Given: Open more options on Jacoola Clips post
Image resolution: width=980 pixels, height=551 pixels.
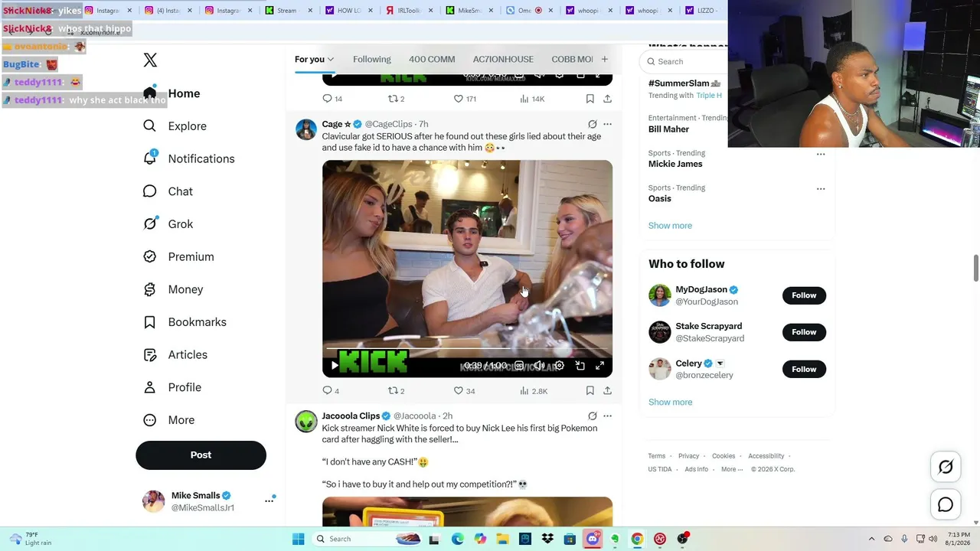Looking at the screenshot, I should coord(607,416).
